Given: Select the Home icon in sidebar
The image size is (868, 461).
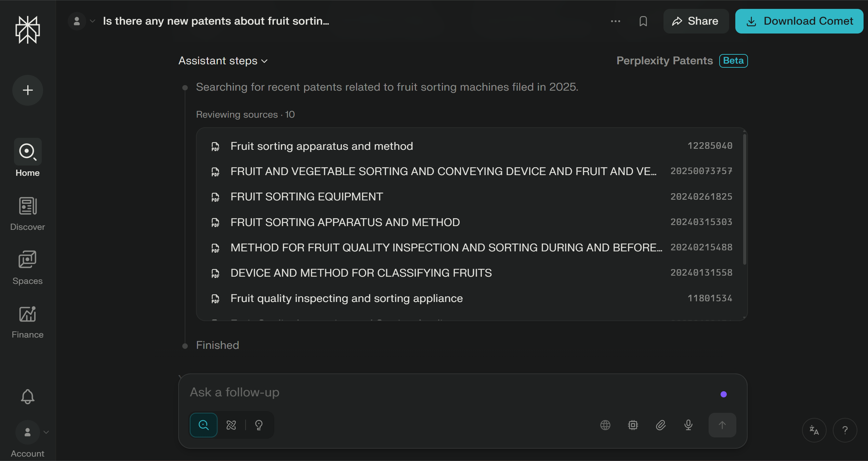Looking at the screenshot, I should (x=27, y=152).
